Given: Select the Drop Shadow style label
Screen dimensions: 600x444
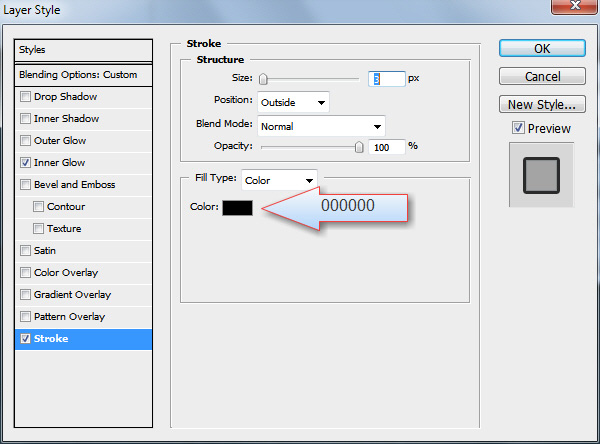Looking at the screenshot, I should point(65,96).
